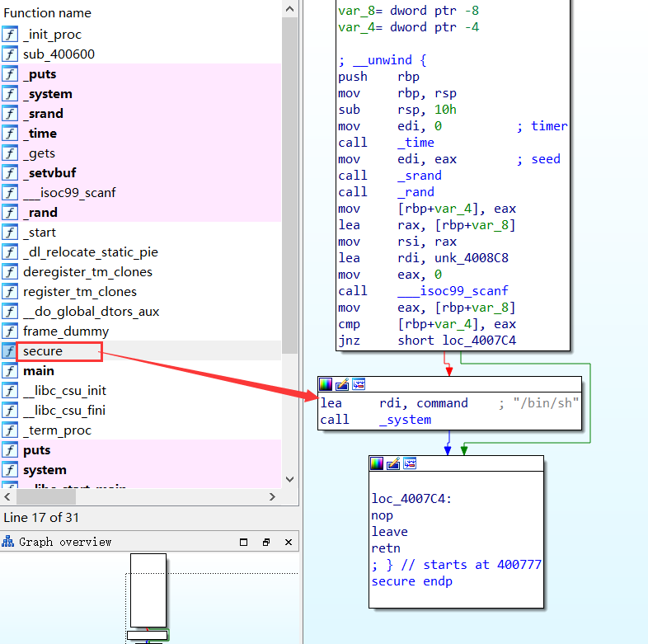Click group nodes icon on loc_4007C4 block
This screenshot has height=644, width=648.
[x=410, y=463]
